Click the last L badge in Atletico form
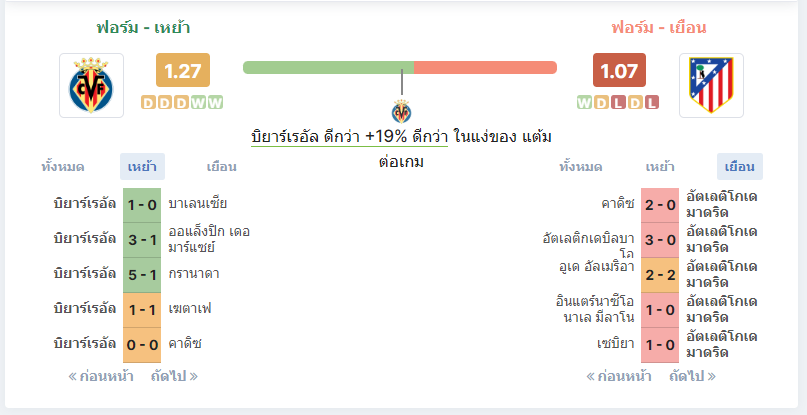Screen dimensions: 807x415 click(x=652, y=103)
